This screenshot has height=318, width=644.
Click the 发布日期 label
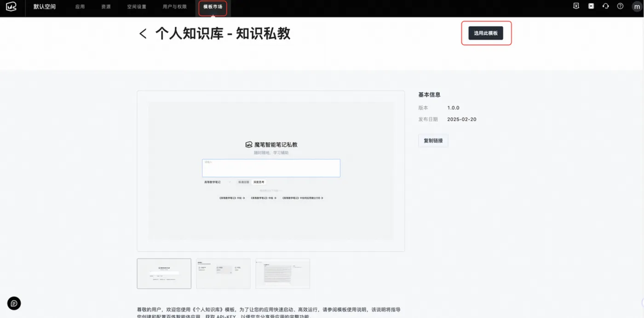click(427, 119)
